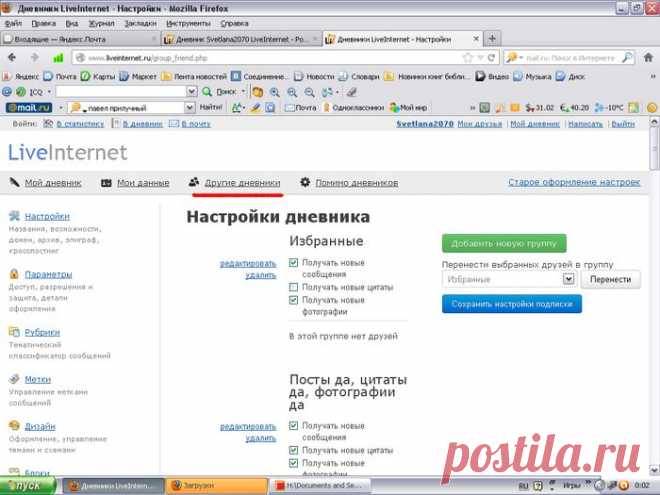This screenshot has height=495, width=660.
Task: Open the Словари bookmark
Action: (359, 77)
